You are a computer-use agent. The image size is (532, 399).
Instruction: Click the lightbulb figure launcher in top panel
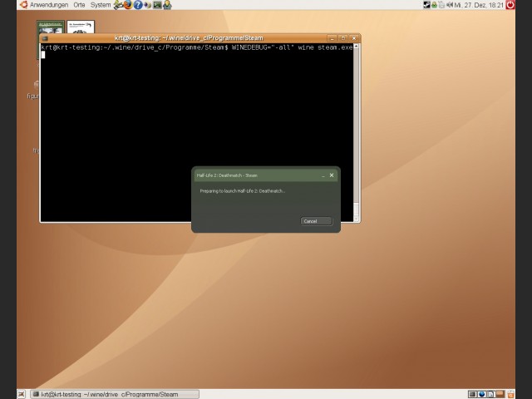[167, 5]
